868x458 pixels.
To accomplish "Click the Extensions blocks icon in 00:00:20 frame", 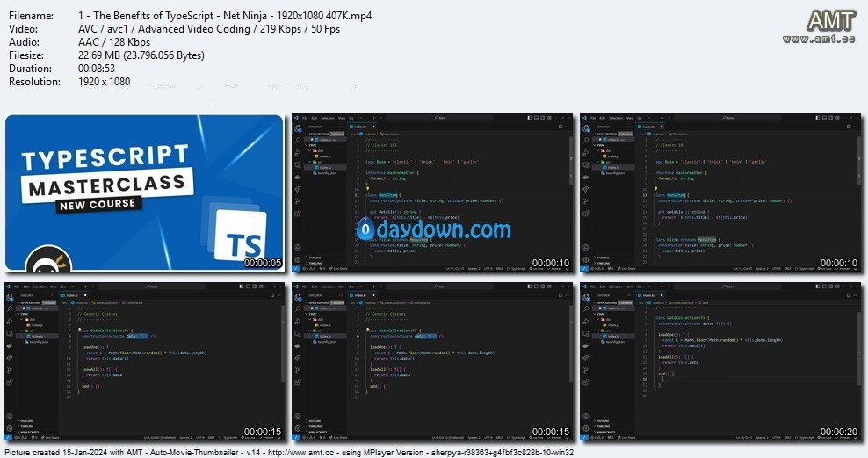I will pos(586,382).
